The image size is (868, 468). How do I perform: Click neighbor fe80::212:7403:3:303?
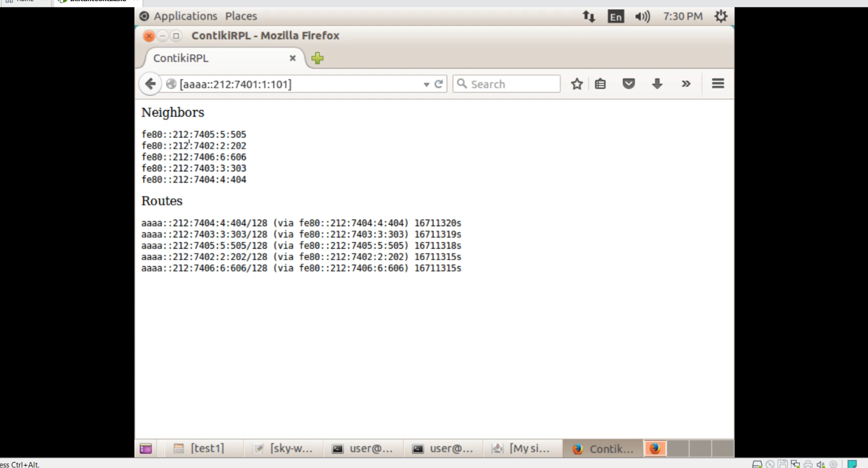pos(194,168)
